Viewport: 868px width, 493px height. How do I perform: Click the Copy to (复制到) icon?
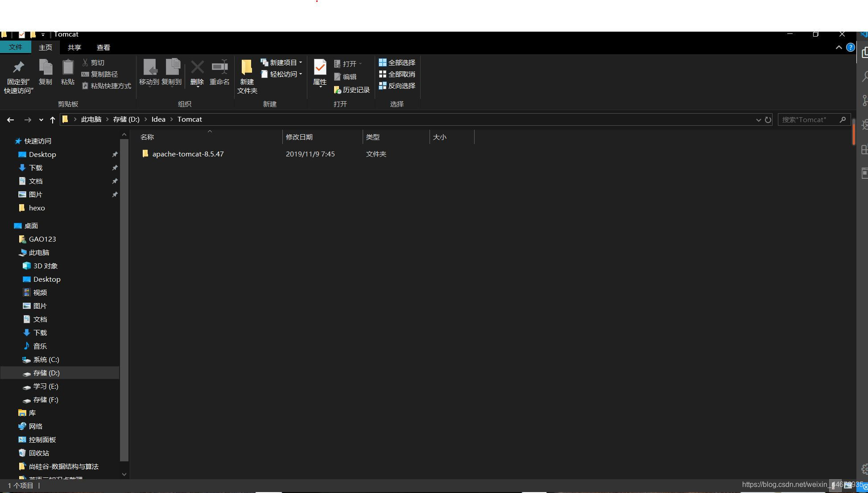[172, 67]
